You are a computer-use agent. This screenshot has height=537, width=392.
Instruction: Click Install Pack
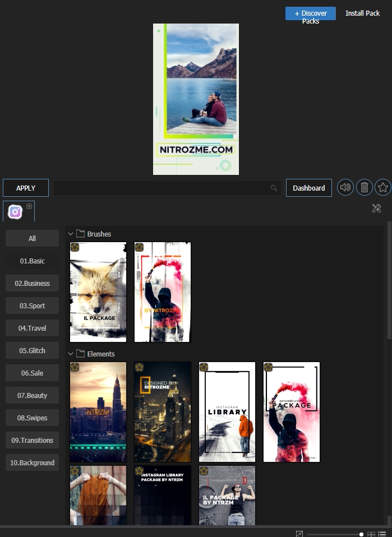pos(362,13)
